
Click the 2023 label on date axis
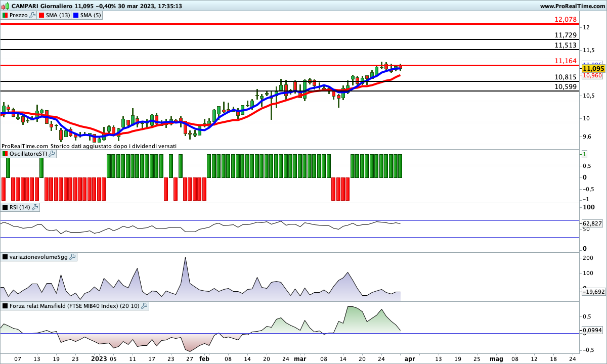coord(99,358)
